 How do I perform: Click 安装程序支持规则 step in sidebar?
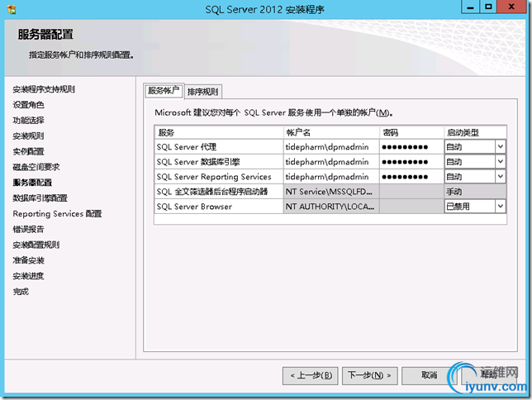coord(44,89)
